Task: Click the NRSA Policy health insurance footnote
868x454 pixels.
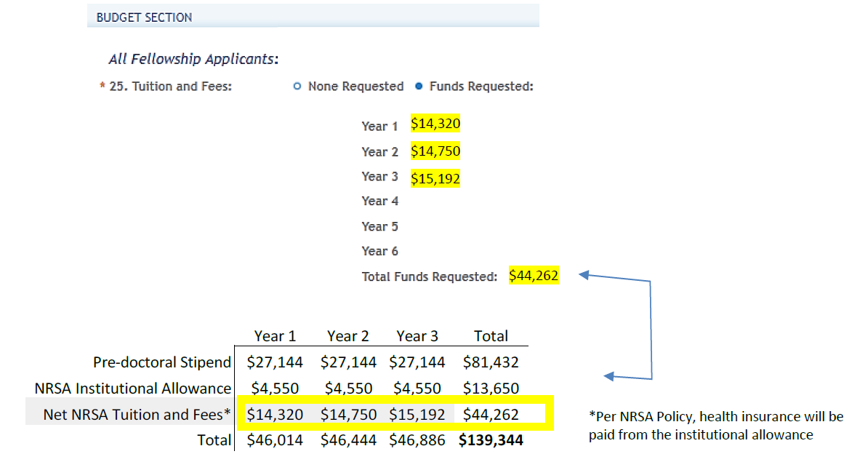Action: click(715, 426)
